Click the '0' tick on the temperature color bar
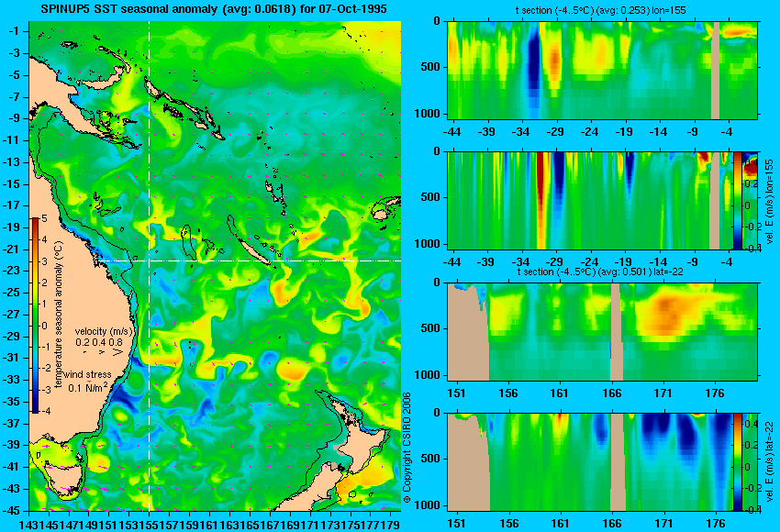This screenshot has height=532, width=780. [44, 326]
